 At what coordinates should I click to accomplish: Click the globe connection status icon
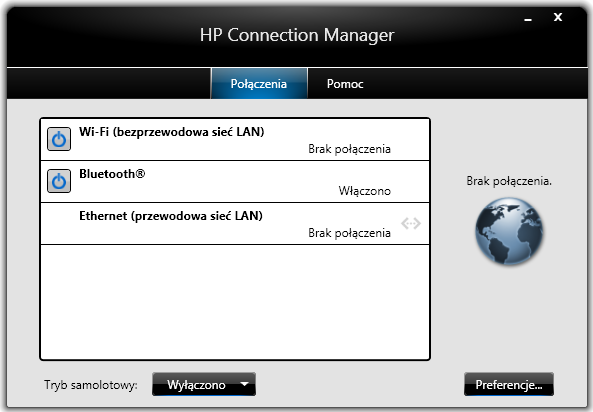(x=509, y=231)
